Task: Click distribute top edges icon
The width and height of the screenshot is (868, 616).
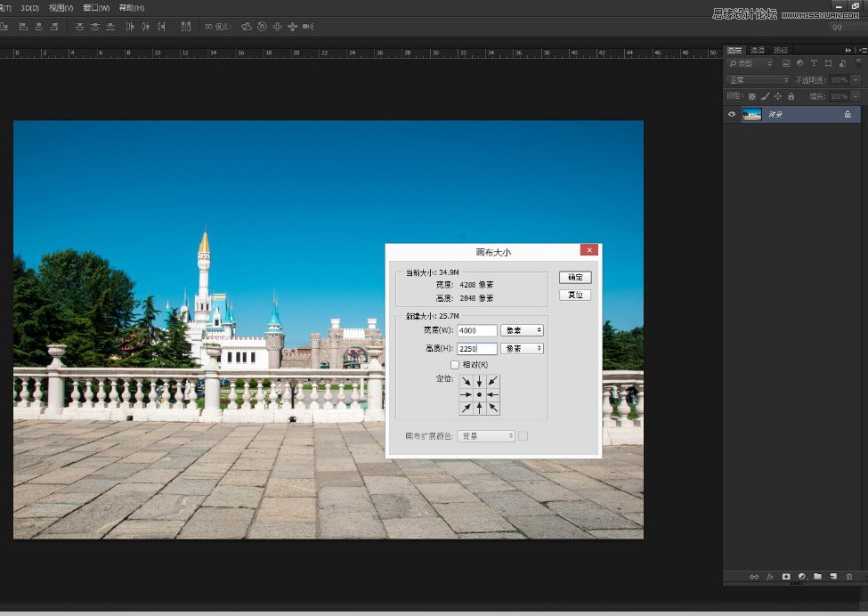Action: pyautogui.click(x=80, y=26)
